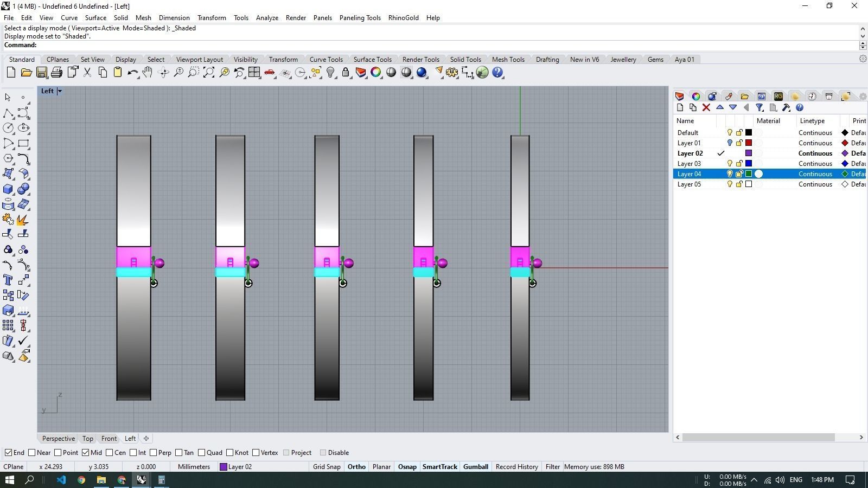Enable the Near osnap checkbox
Image resolution: width=868 pixels, height=488 pixels.
click(x=31, y=453)
